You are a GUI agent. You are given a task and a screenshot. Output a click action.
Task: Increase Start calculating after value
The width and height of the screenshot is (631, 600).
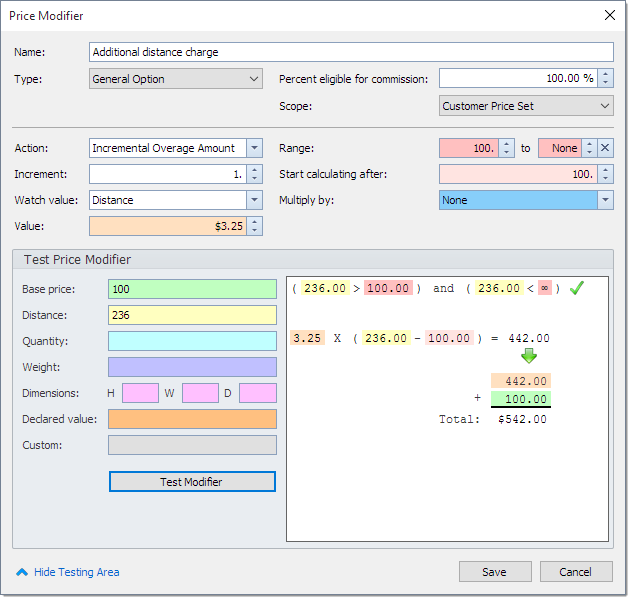[x=605, y=170]
